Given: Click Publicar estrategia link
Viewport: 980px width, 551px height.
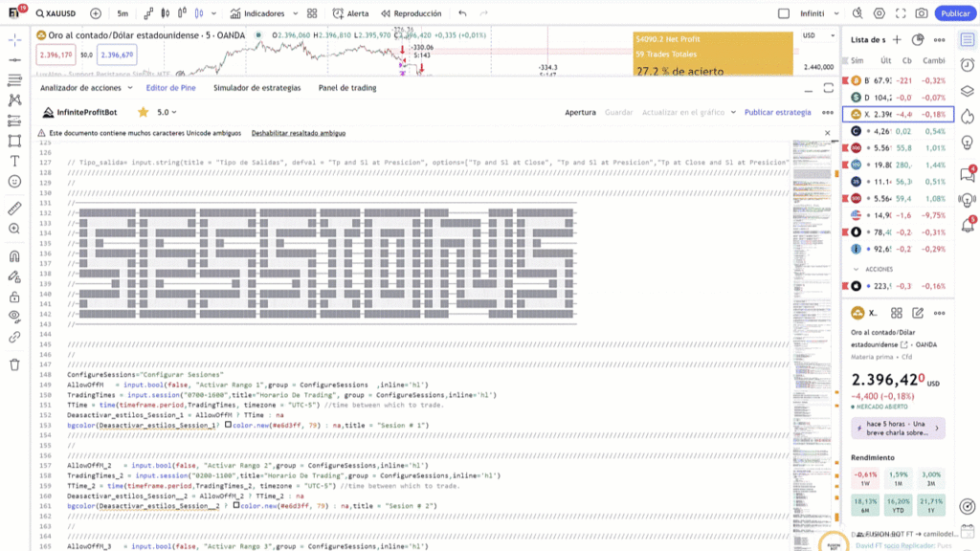Looking at the screenshot, I should coord(778,112).
